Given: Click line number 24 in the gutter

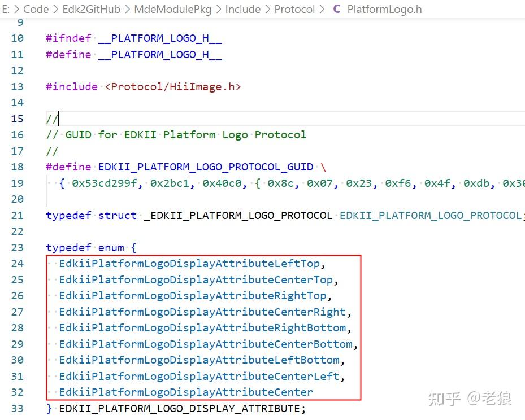Looking at the screenshot, I should [x=17, y=263].
